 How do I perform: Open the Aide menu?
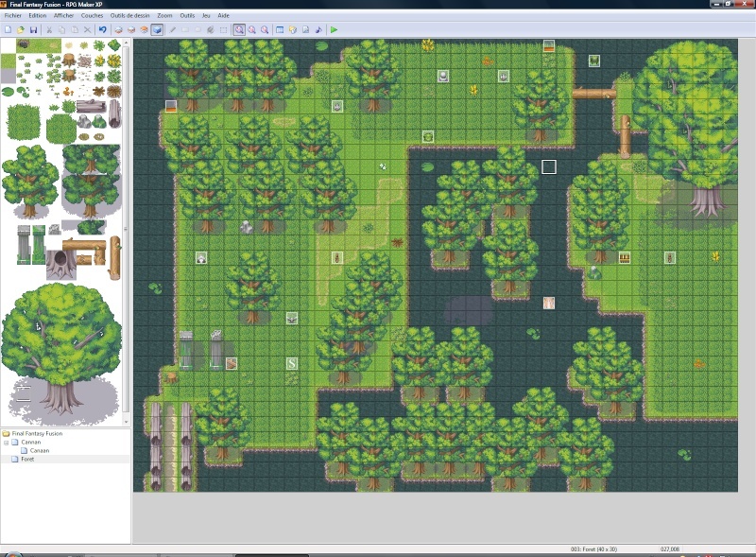click(224, 15)
